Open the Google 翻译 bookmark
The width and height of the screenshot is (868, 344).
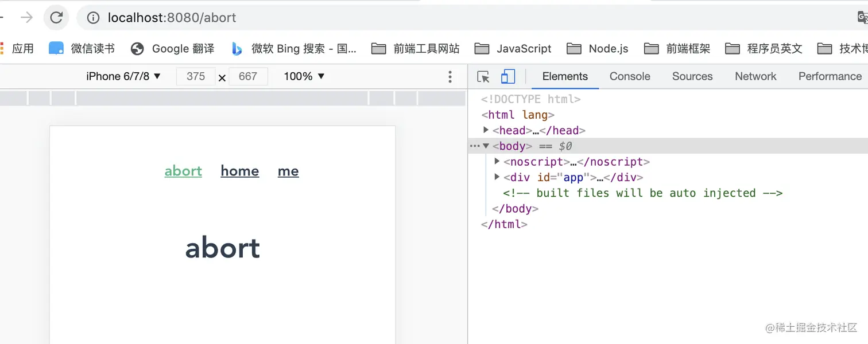click(x=173, y=49)
